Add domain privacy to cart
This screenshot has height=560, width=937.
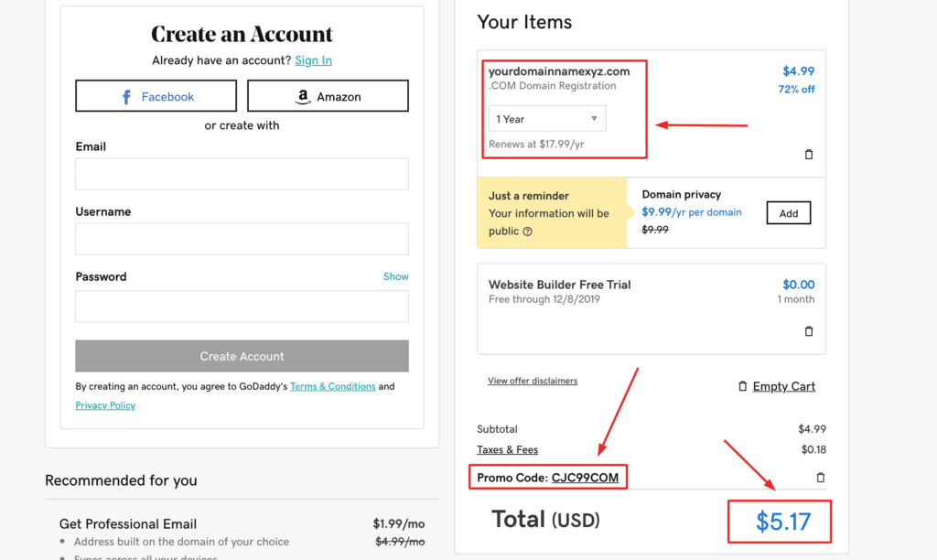tap(788, 213)
